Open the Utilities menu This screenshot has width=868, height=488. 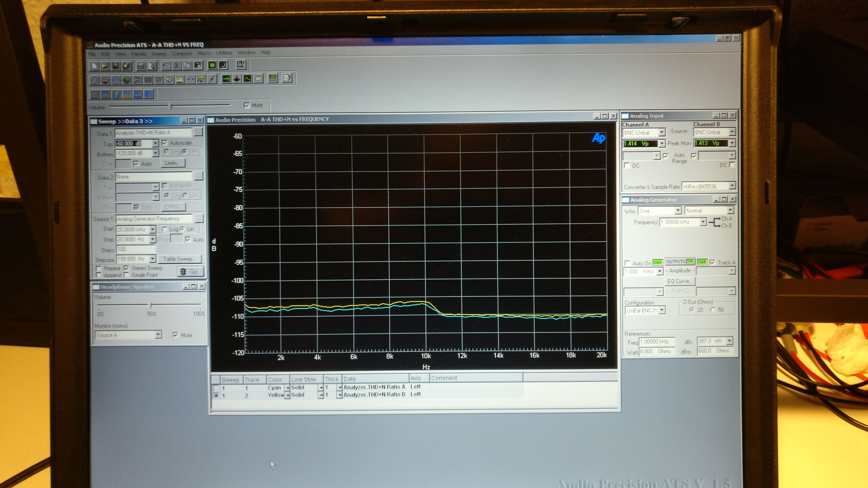224,53
